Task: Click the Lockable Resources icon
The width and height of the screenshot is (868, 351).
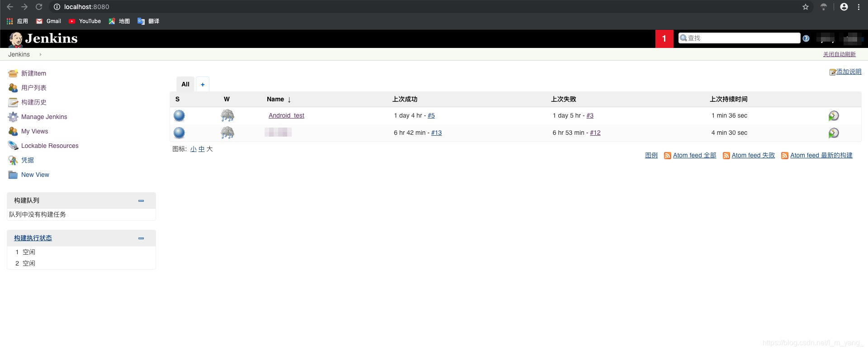Action: tap(13, 146)
